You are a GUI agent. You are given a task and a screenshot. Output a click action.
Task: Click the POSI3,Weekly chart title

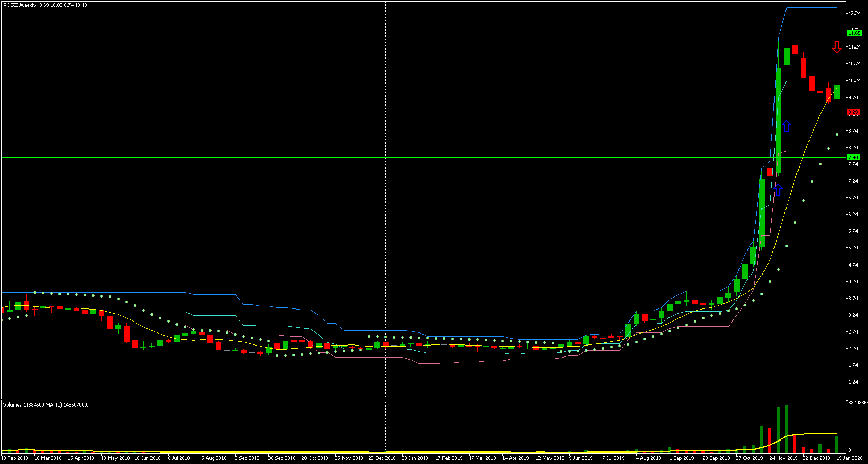point(19,5)
